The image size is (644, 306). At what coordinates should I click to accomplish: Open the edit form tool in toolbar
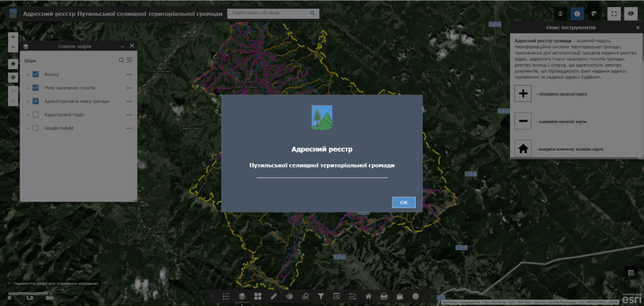pos(337,296)
